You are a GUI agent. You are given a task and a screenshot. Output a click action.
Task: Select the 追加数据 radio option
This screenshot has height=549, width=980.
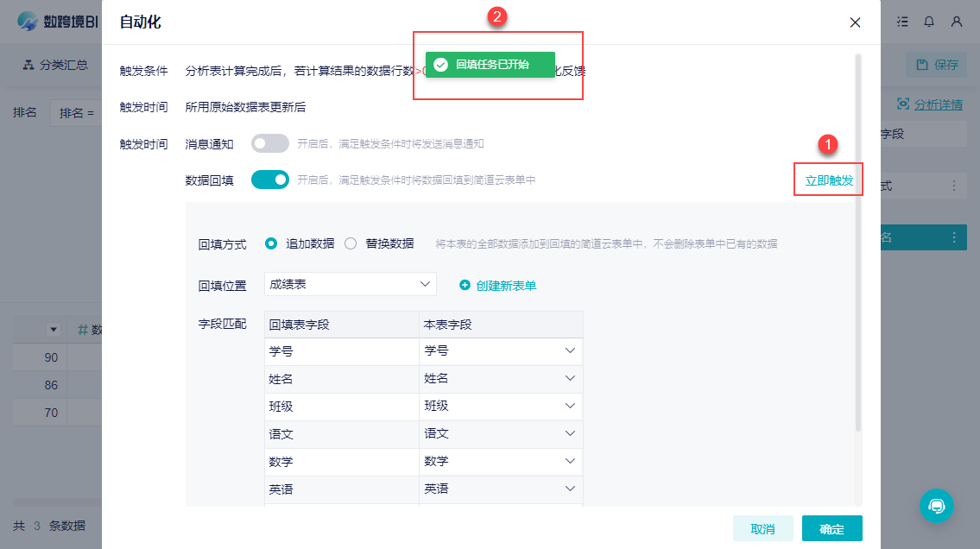point(271,243)
